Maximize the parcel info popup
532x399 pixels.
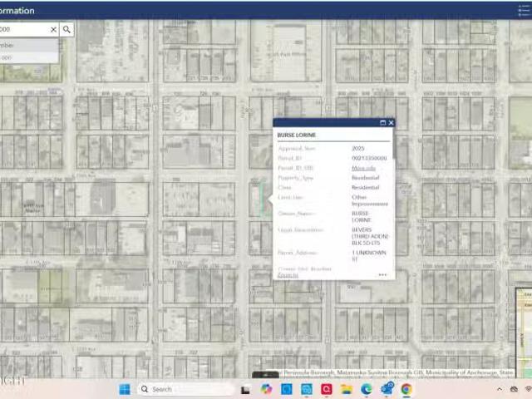tap(383, 123)
